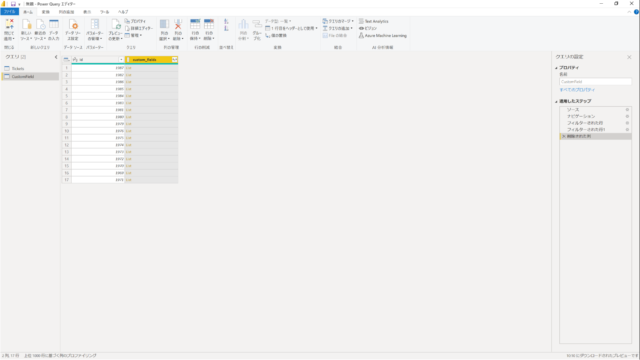640x360 pixels.
Task: Open the ファイル (File) menu tab
Action: (9, 12)
